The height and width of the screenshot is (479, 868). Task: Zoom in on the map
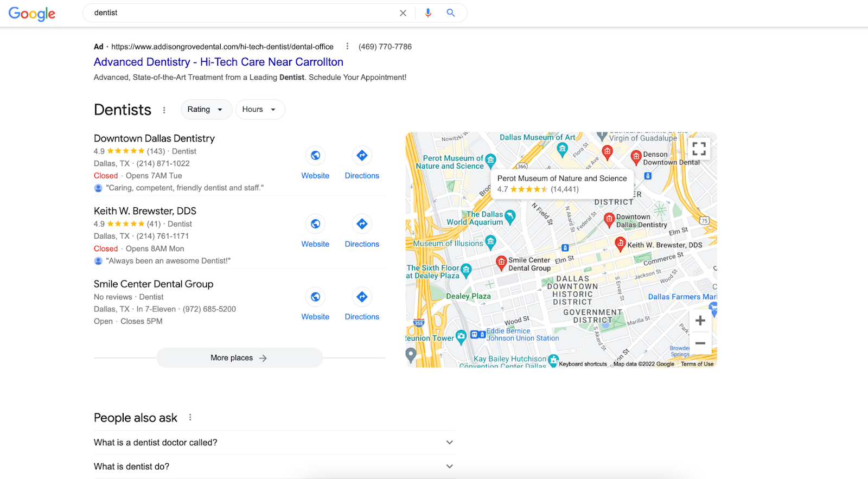700,321
